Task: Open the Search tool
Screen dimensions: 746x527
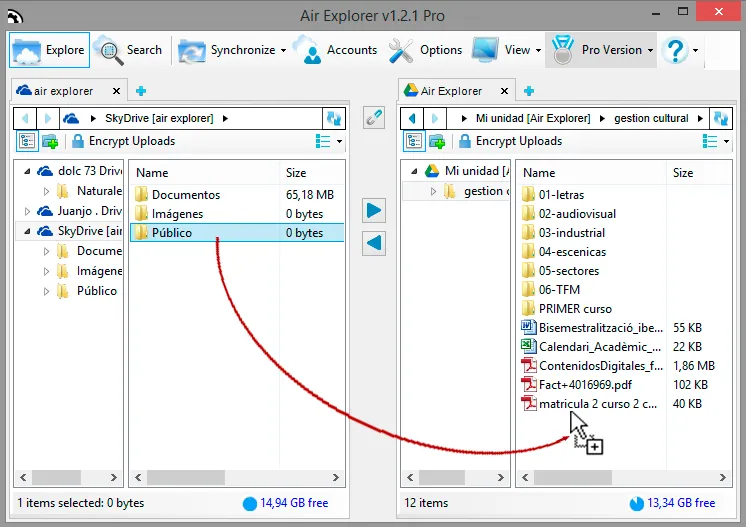Action: point(129,50)
